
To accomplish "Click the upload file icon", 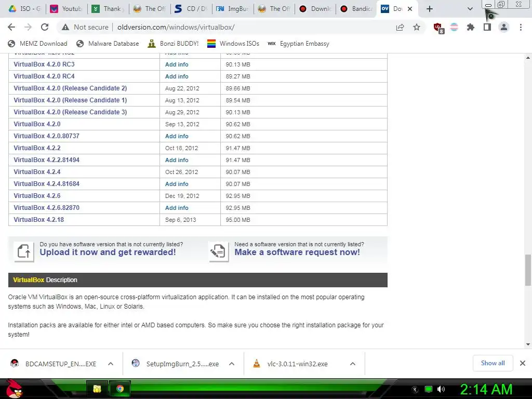I will (x=24, y=252).
